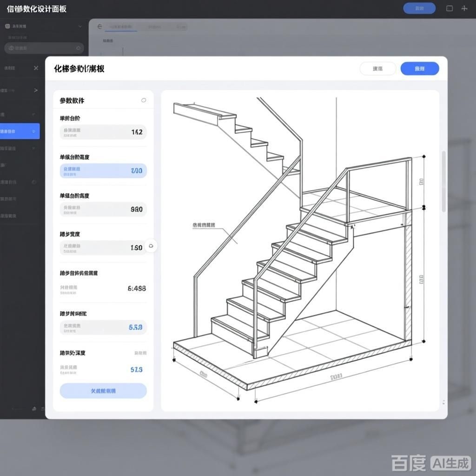The image size is (476, 476).
Task: Click the plus icon in the top-right corner
Action: pyautogui.click(x=464, y=8)
